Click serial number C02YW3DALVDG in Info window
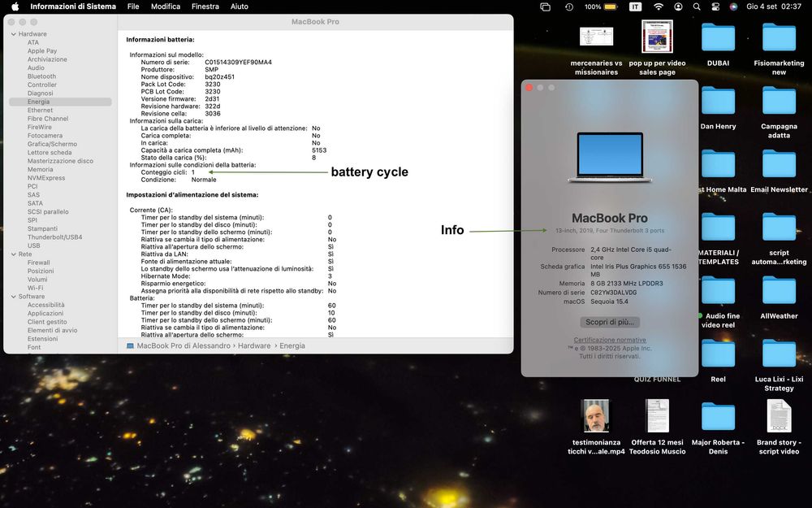812x508 pixels. 614,293
